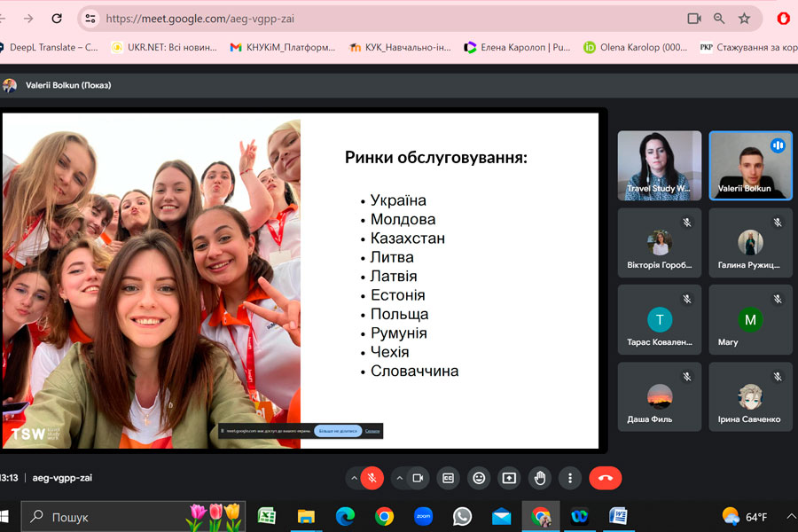This screenshot has width=798, height=532.
Task: Unmute the microphone in Meet toolbar
Action: (372, 478)
